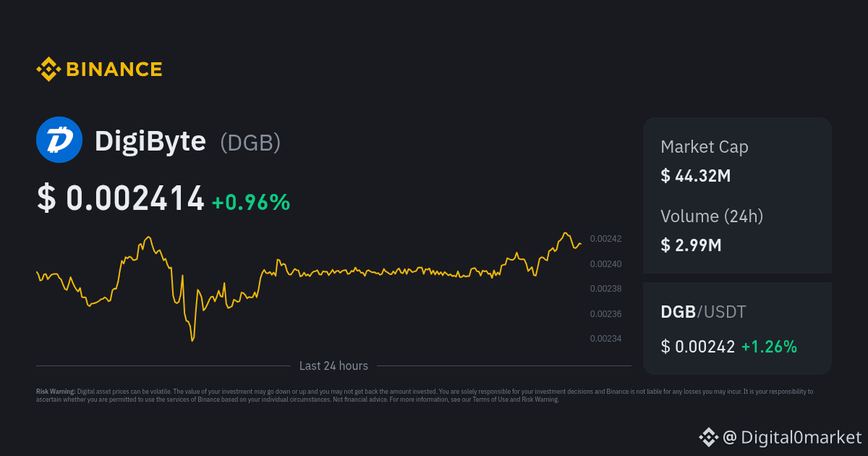
Task: Click the $ 0.00242 pair price
Action: 698,347
